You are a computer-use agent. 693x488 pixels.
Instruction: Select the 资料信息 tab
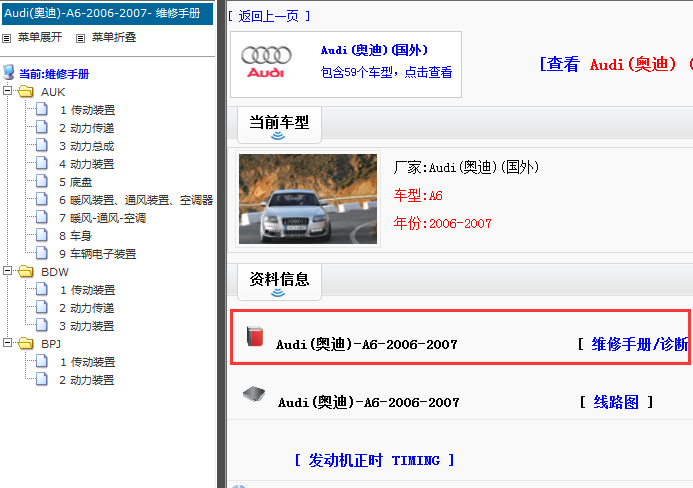pyautogui.click(x=279, y=282)
